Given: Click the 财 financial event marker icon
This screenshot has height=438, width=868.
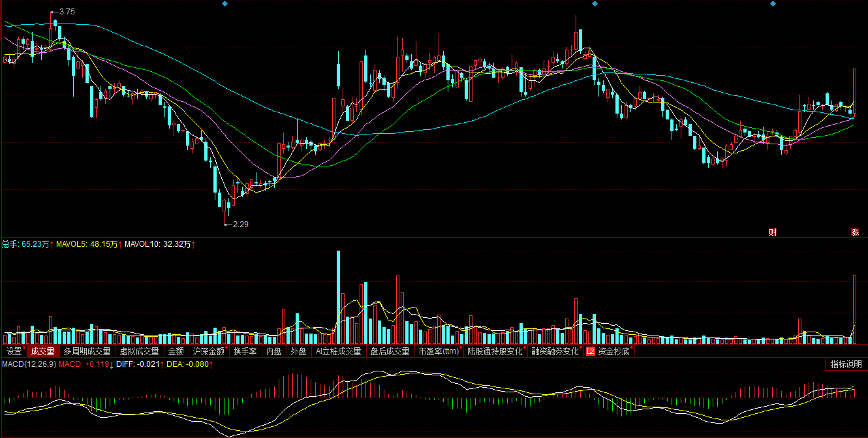Looking at the screenshot, I should tap(773, 232).
